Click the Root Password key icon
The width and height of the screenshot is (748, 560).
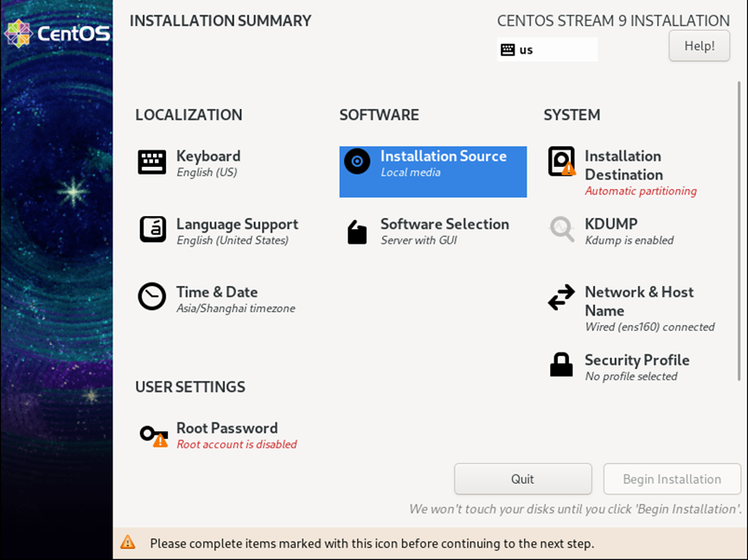coord(154,436)
